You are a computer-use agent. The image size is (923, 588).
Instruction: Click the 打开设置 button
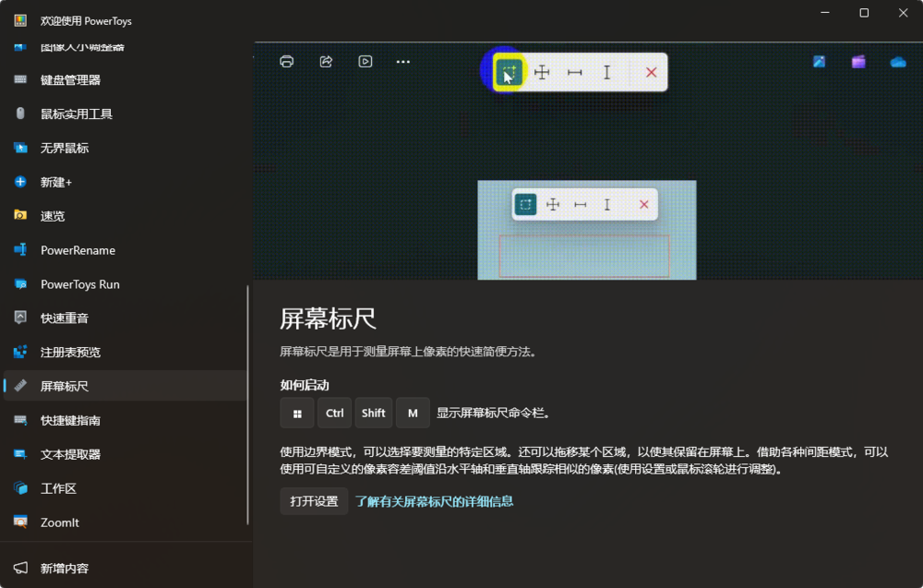tap(314, 500)
